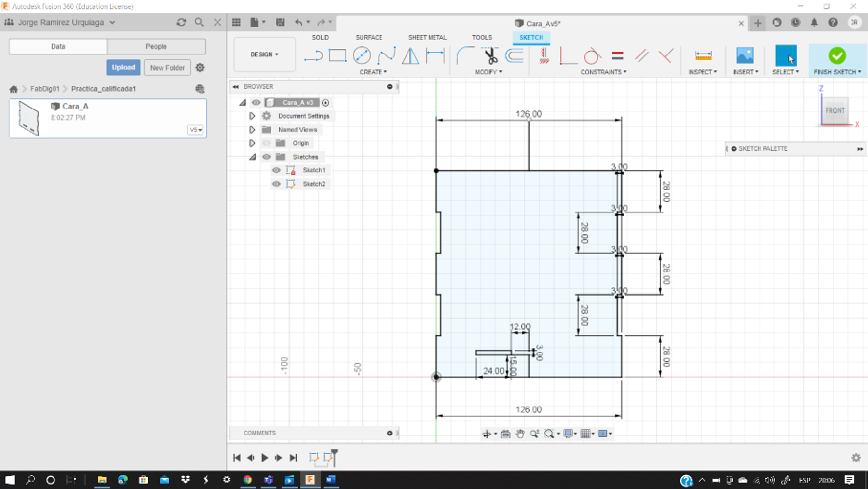Switch to the SOLID tab

(320, 37)
